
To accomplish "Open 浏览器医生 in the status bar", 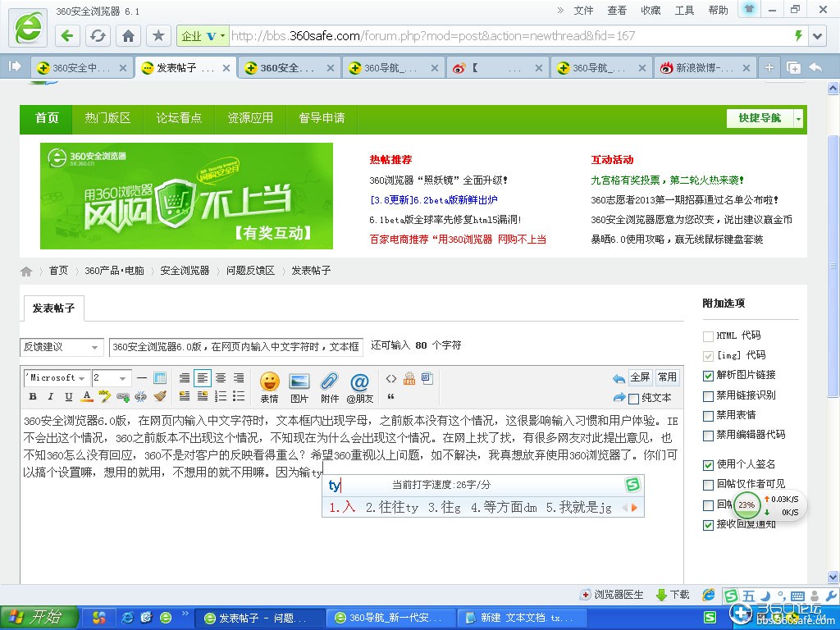I will point(612,595).
